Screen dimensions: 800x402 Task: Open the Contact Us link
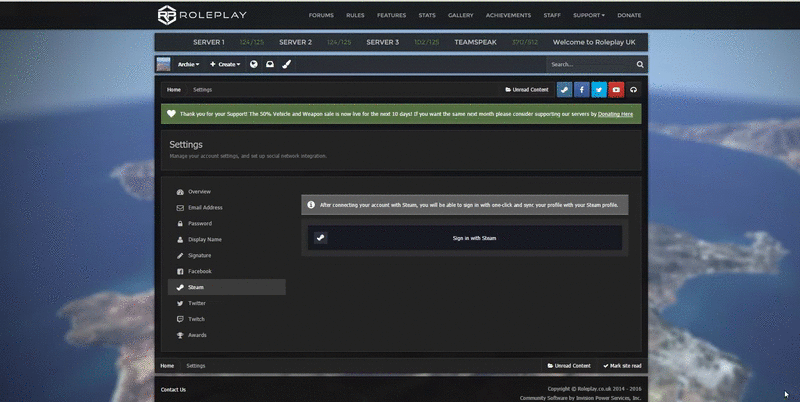pos(173,390)
